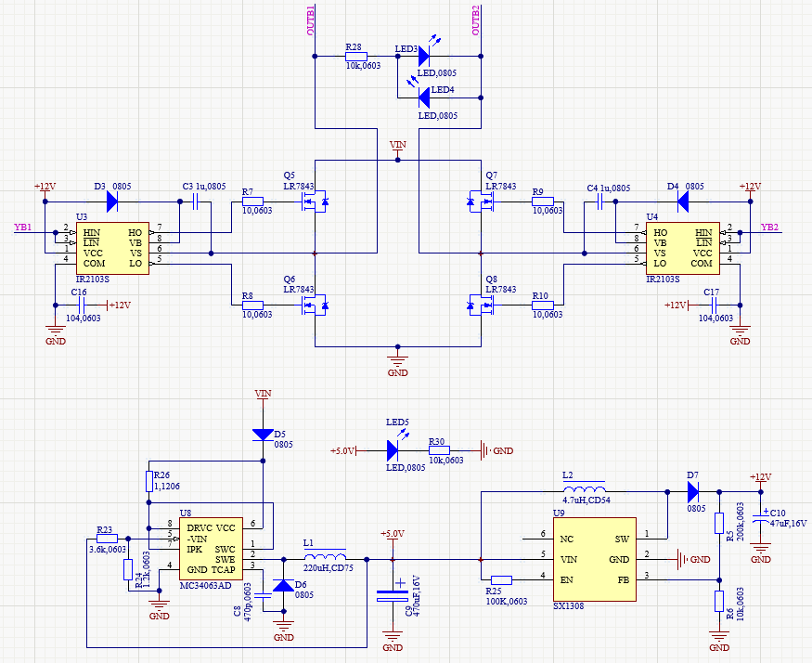The image size is (812, 663).
Task: Click capacitor C17 symbol
Action: coord(715,305)
